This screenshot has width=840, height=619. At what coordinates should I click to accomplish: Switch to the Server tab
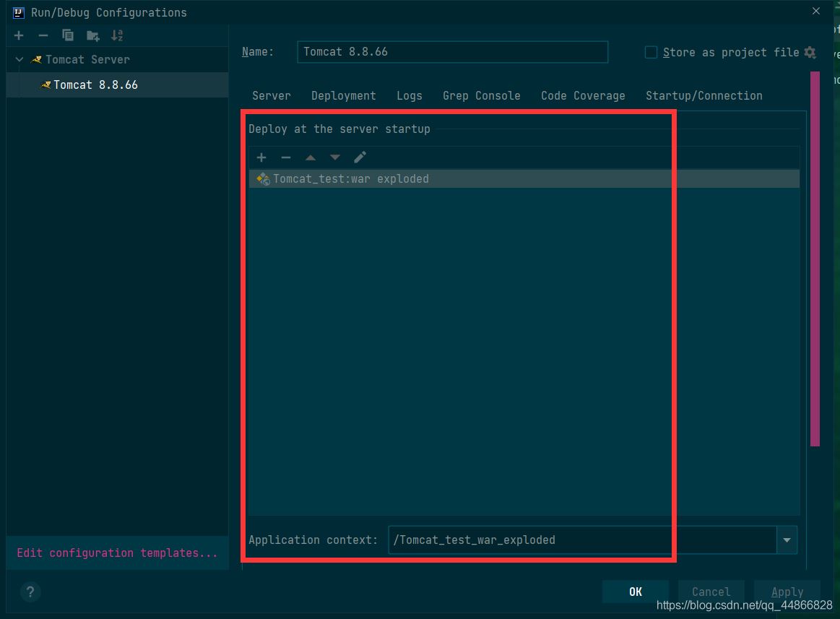click(271, 96)
